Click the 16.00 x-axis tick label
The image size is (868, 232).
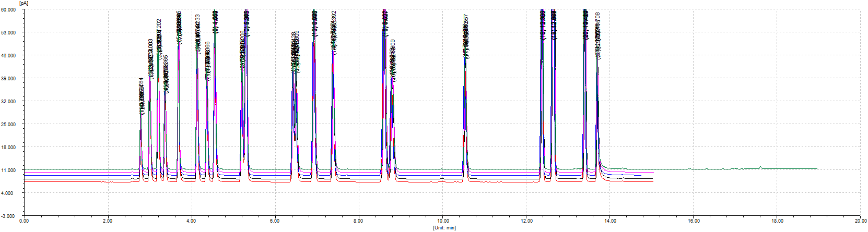(693, 221)
